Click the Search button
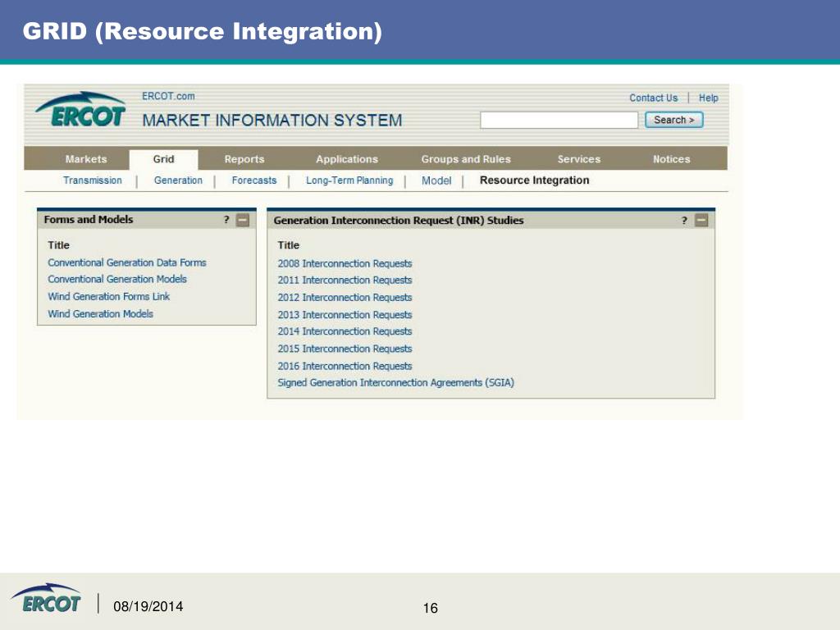The width and height of the screenshot is (840, 630). [674, 120]
